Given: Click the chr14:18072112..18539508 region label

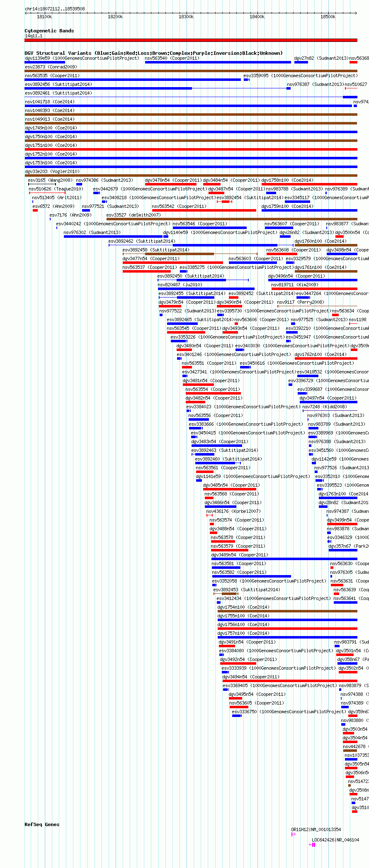Looking at the screenshot, I should [x=55, y=9].
